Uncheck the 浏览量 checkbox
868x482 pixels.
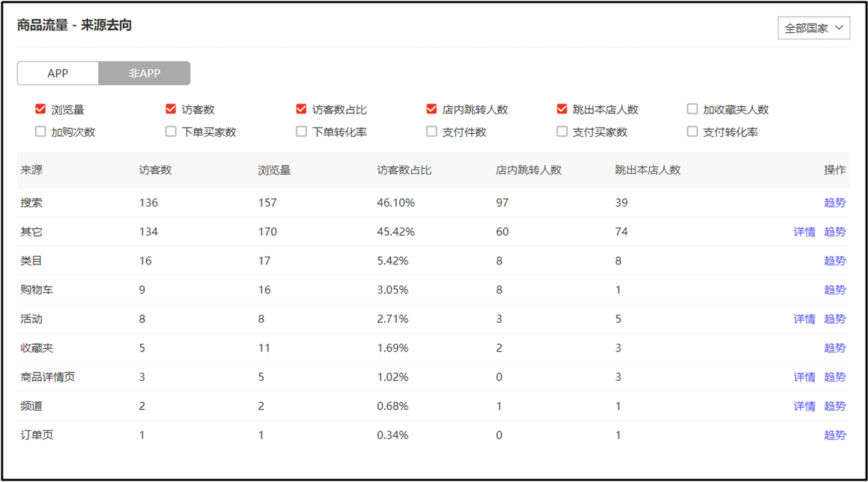(x=40, y=109)
